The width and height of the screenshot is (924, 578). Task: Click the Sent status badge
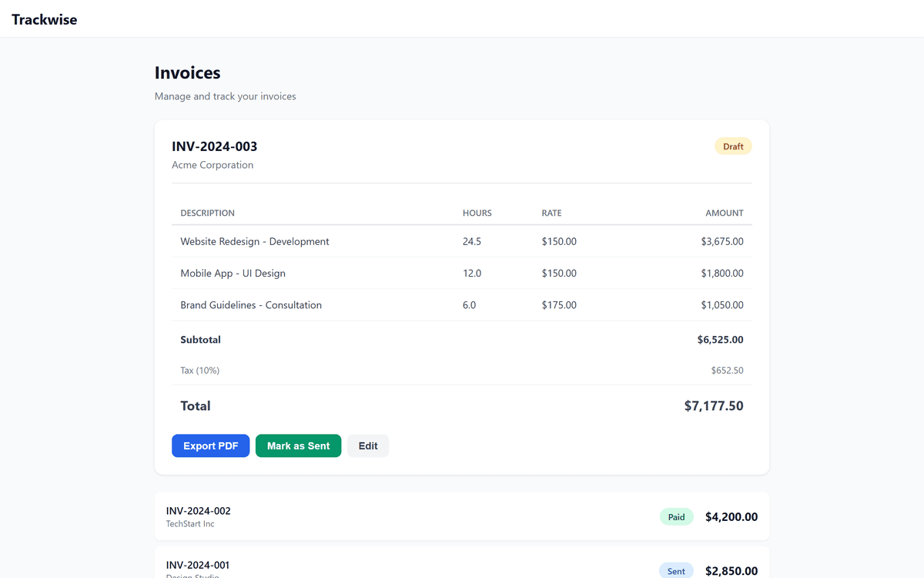coord(676,571)
